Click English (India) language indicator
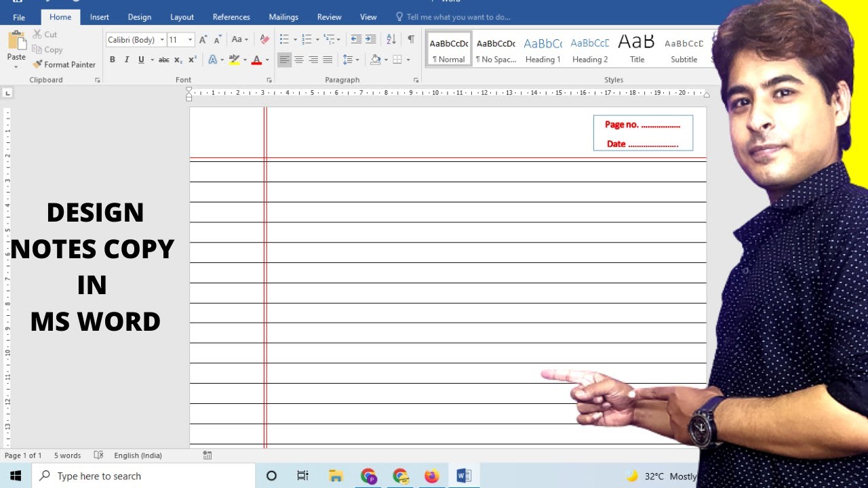Viewport: 868px width, 488px height. click(138, 455)
